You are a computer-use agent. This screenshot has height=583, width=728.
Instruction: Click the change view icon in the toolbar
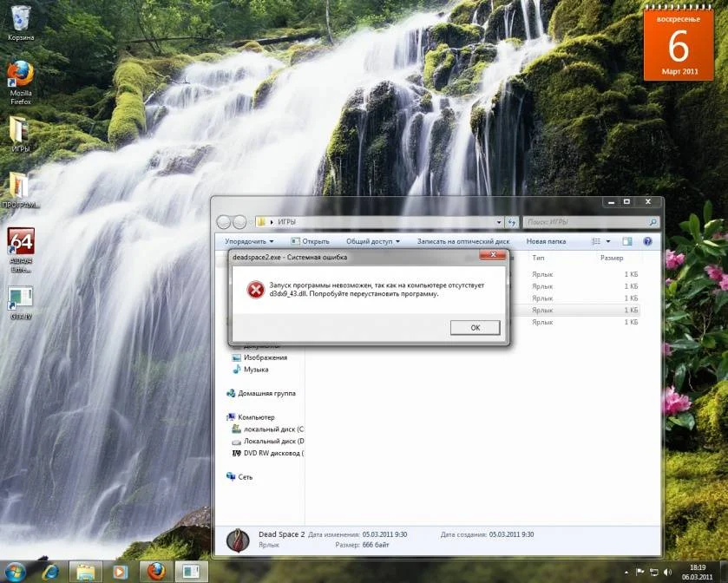point(596,241)
